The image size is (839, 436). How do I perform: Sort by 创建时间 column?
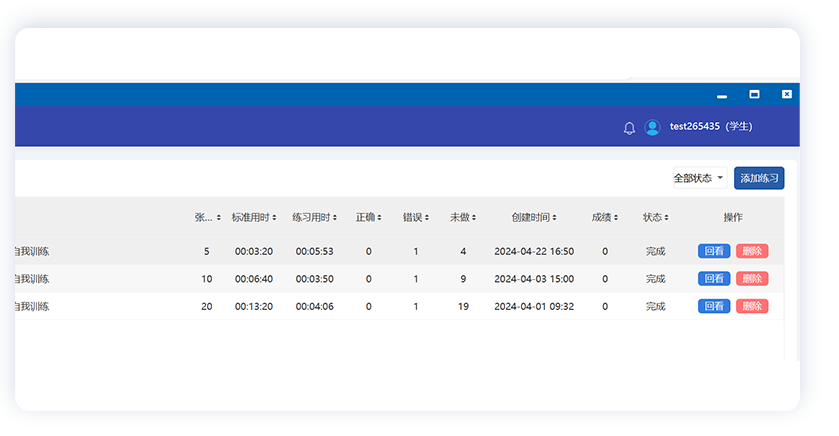pyautogui.click(x=533, y=217)
